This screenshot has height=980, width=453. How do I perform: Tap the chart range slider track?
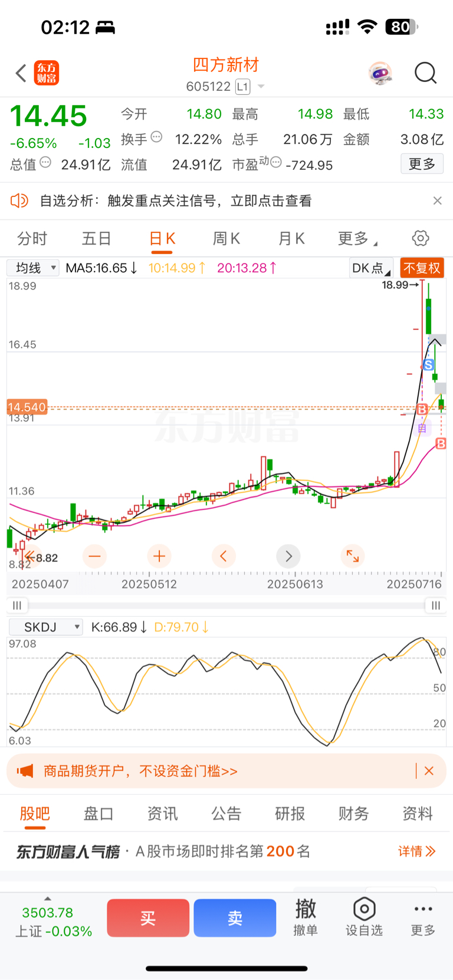(x=226, y=606)
